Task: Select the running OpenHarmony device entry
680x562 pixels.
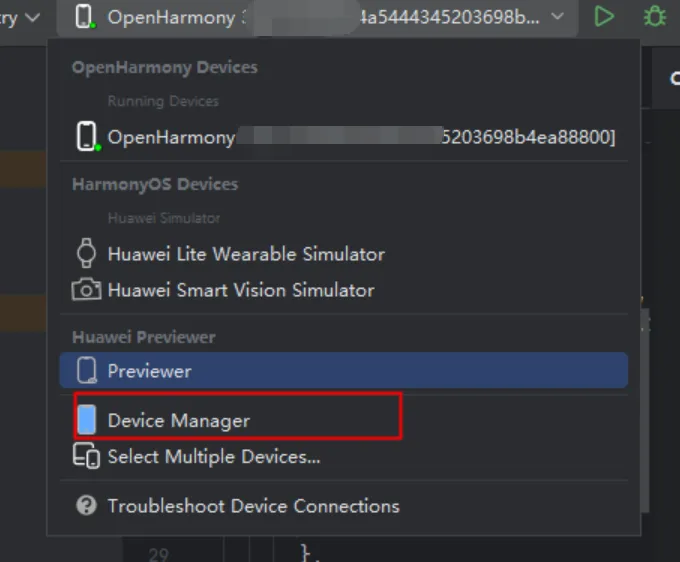Action: point(343,137)
